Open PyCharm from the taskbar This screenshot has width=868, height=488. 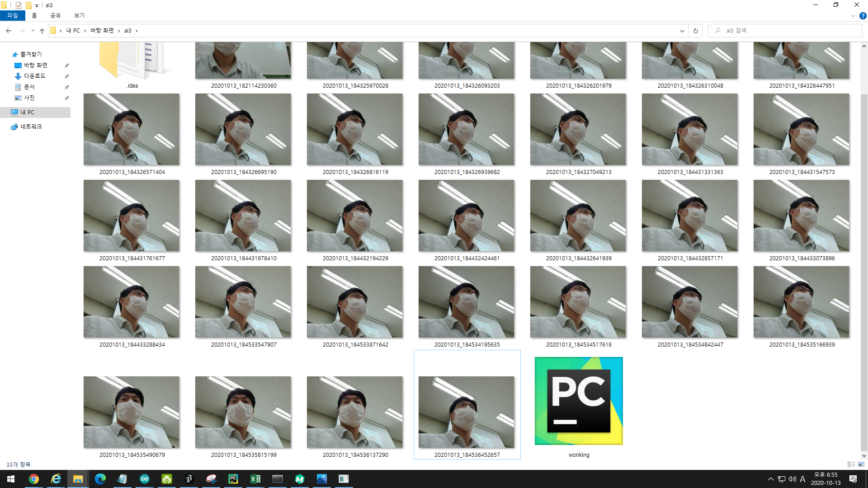pos(233,479)
